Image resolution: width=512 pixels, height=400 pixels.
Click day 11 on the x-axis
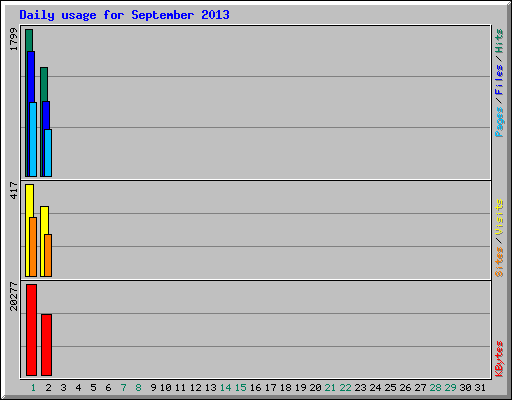[180, 388]
